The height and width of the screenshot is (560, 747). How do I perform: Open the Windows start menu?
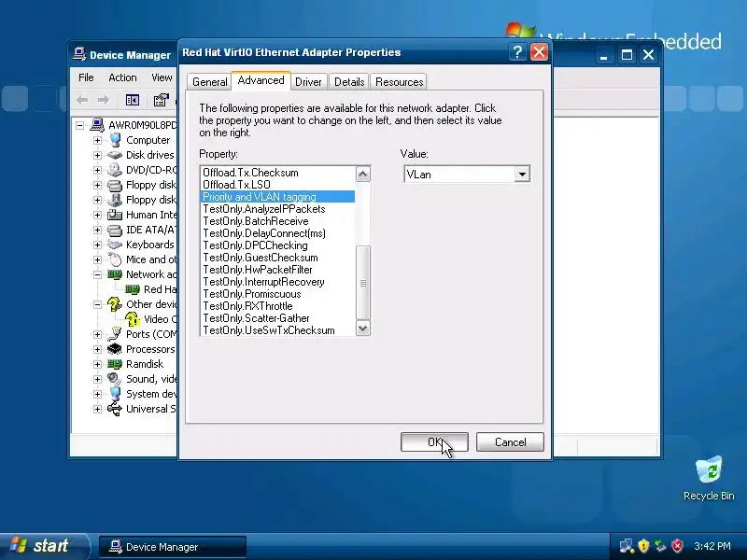pos(44,546)
